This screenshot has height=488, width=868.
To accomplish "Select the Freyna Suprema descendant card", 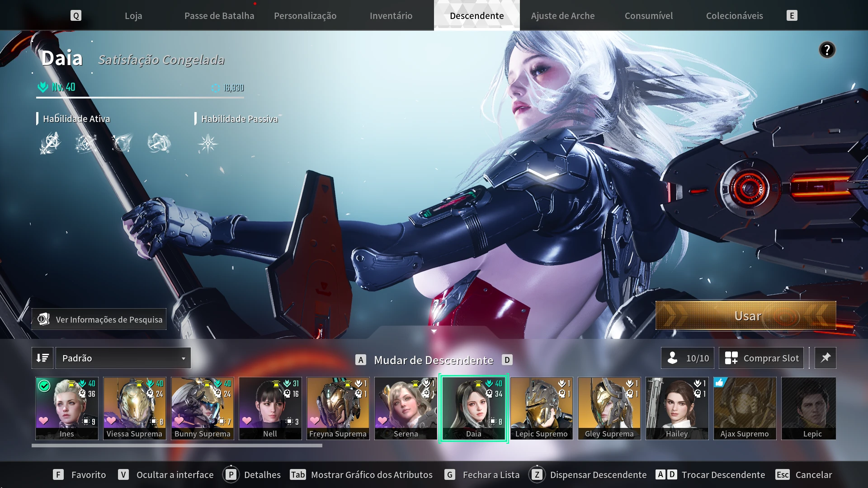I will click(338, 408).
